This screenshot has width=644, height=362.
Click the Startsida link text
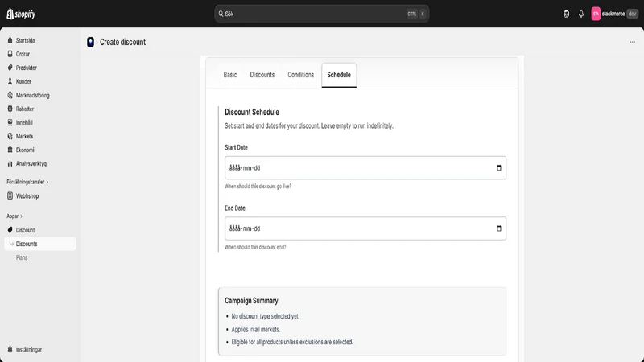pos(25,40)
